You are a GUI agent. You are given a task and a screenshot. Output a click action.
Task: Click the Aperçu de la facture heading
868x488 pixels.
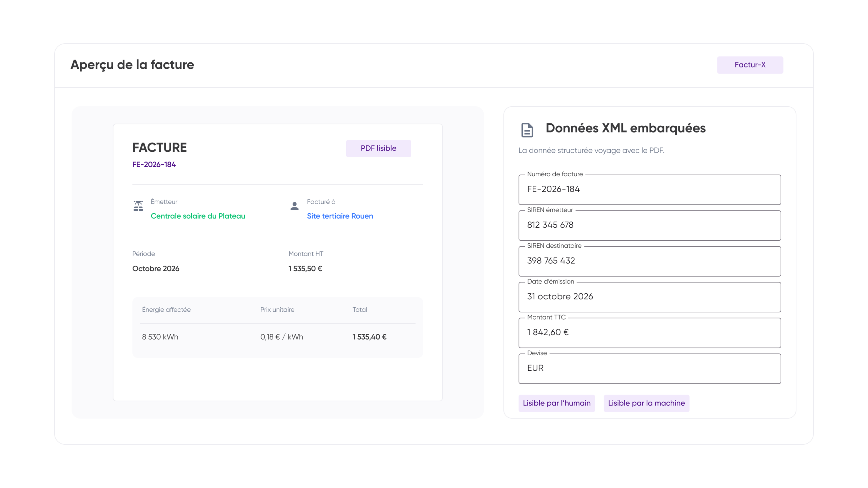point(132,65)
